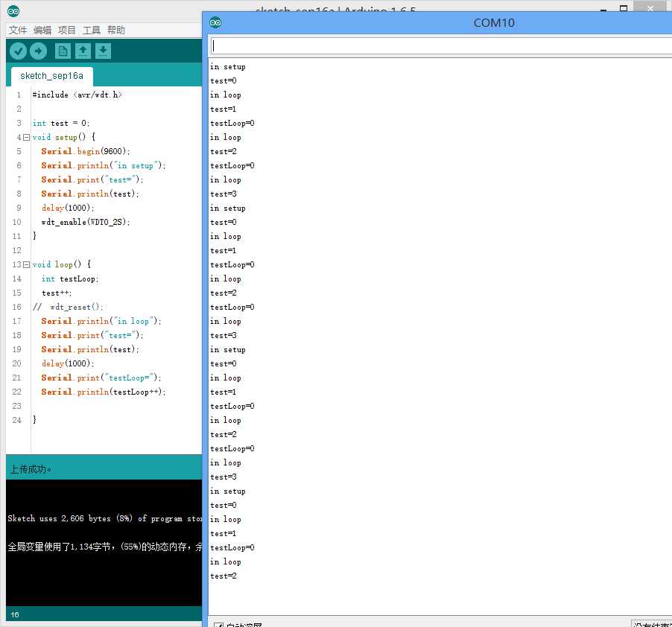This screenshot has height=627, width=672.
Task: Click the Serial.println(testLoop++); line
Action: coord(104,392)
